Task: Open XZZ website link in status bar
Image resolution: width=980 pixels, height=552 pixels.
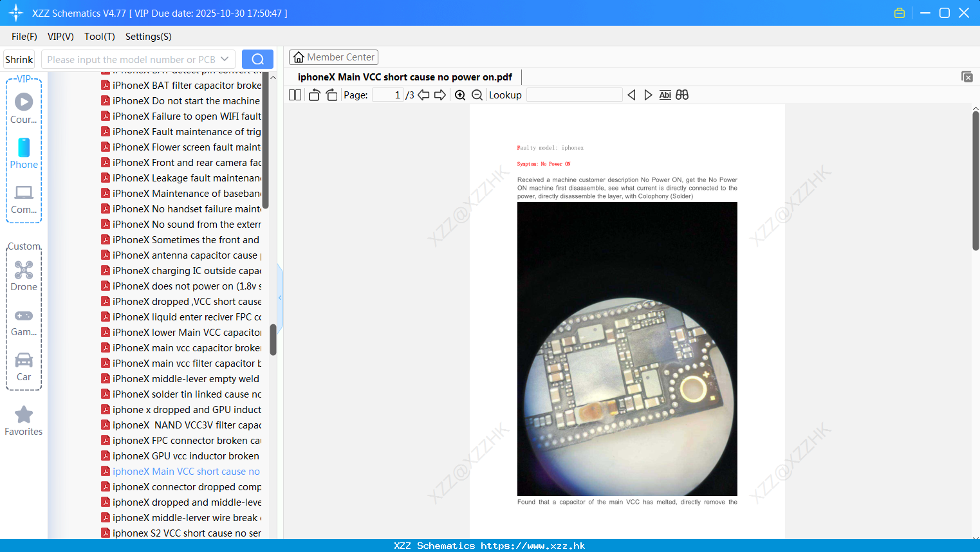Action: tap(533, 546)
